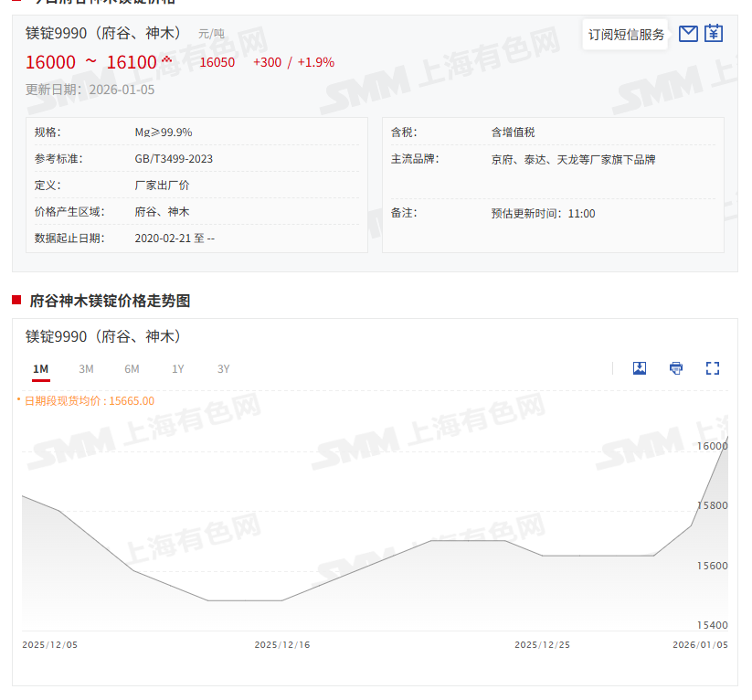Click the red price-up indicator icon
752x700 pixels.
pyautogui.click(x=166, y=60)
